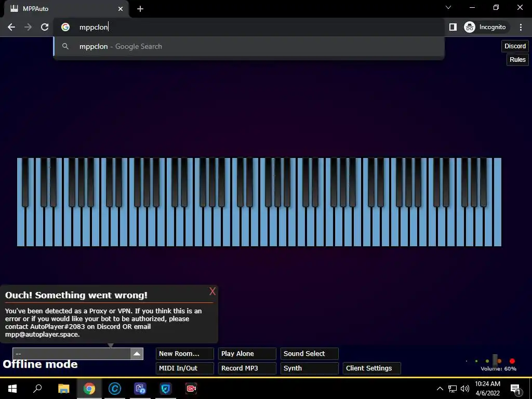Close the MPPAuto tab
532x399 pixels.
pos(121,9)
